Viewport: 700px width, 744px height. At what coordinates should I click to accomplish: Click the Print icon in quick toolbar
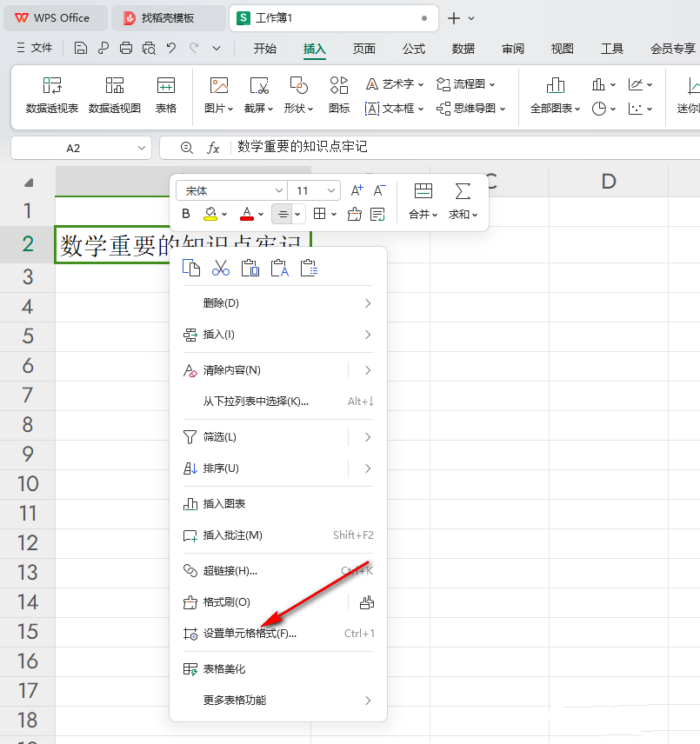point(126,48)
